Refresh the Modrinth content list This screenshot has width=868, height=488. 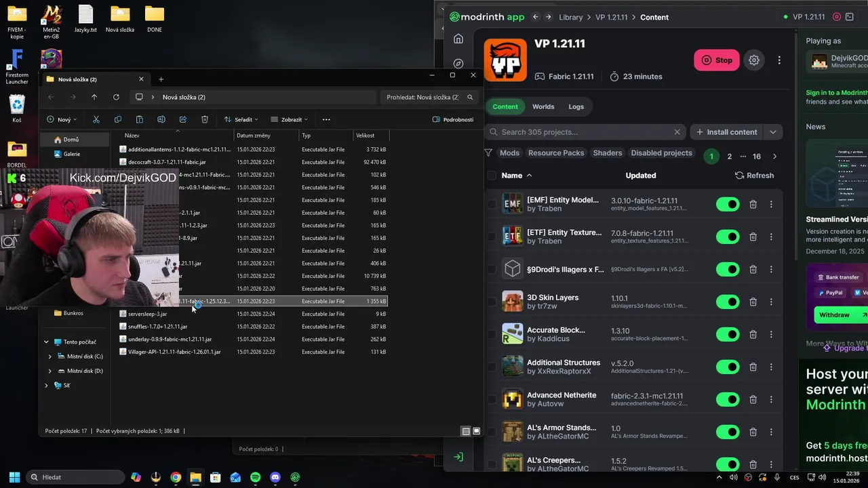[x=754, y=176]
